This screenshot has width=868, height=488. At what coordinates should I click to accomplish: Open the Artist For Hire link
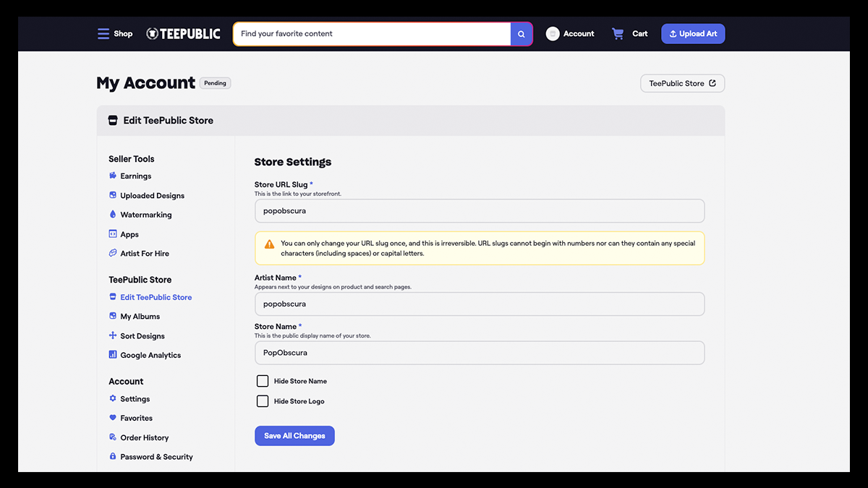[145, 254]
